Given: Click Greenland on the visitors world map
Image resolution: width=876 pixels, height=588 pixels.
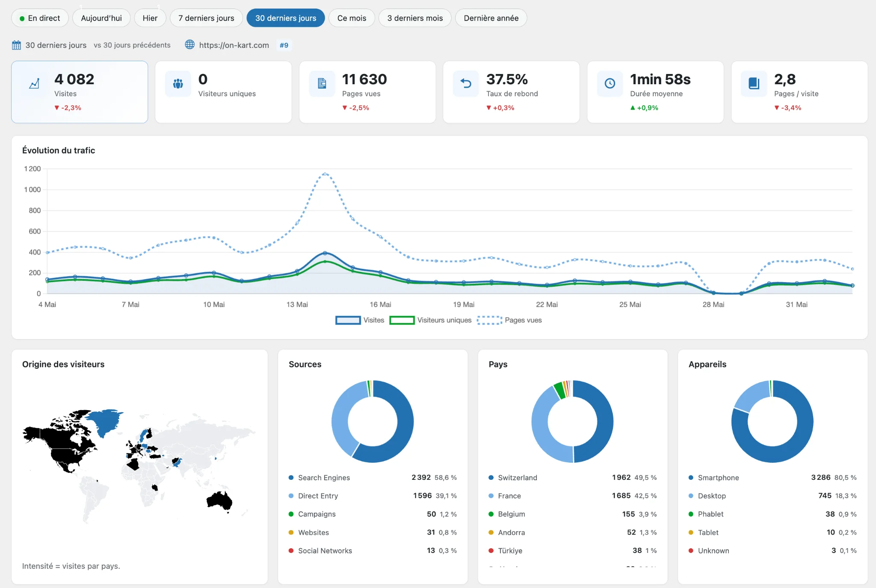Looking at the screenshot, I should pos(105,421).
